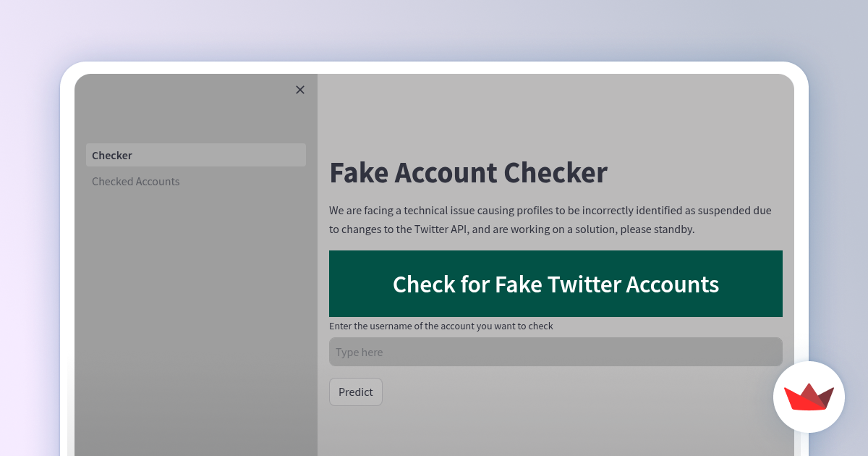Image resolution: width=868 pixels, height=456 pixels.
Task: Switch to Checked Accounts from the navigation
Action: pyautogui.click(x=135, y=181)
